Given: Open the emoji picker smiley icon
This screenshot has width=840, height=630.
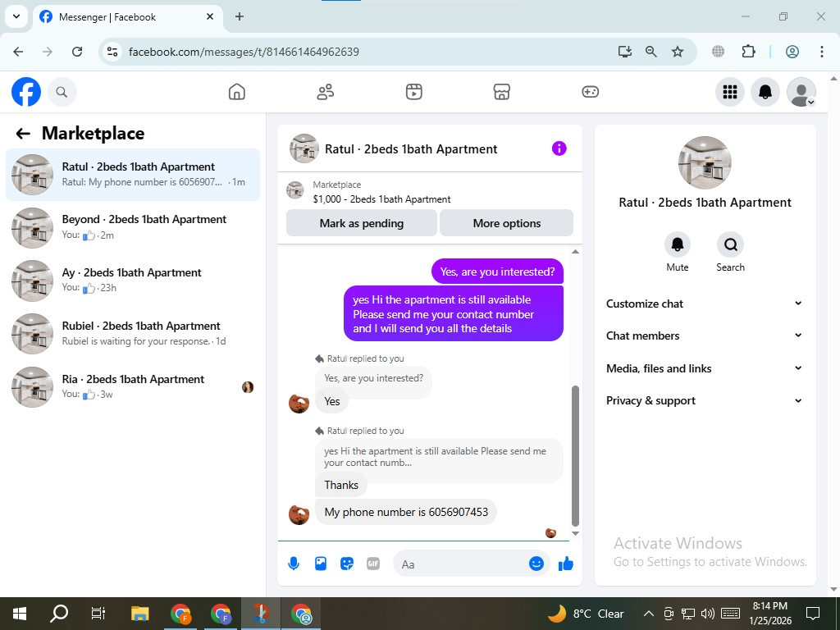Looking at the screenshot, I should [x=536, y=564].
